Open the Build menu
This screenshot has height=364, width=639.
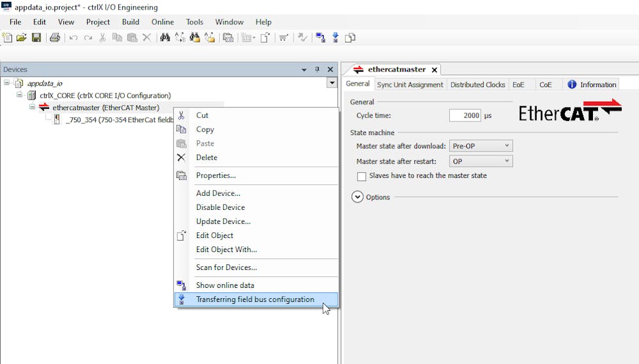(130, 22)
